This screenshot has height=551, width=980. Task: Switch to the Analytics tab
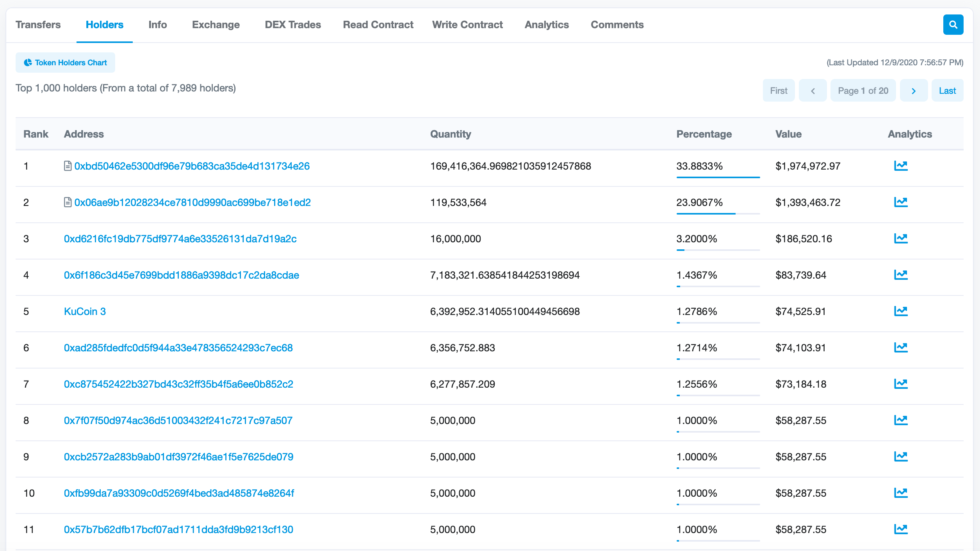547,25
